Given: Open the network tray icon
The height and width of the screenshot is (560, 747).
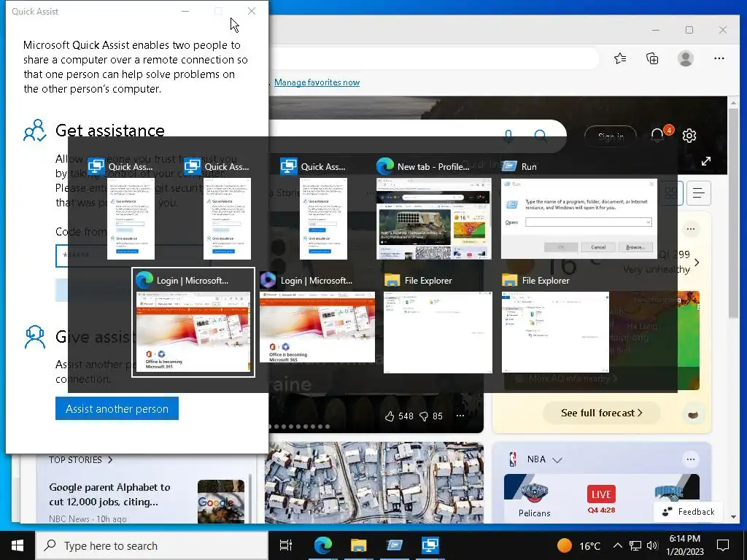Looking at the screenshot, I should tap(635, 545).
